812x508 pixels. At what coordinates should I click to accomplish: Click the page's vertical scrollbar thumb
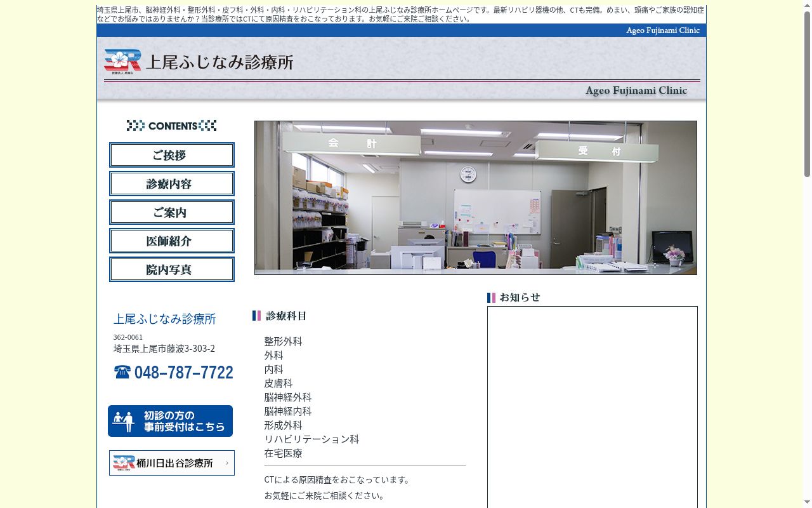[x=807, y=94]
